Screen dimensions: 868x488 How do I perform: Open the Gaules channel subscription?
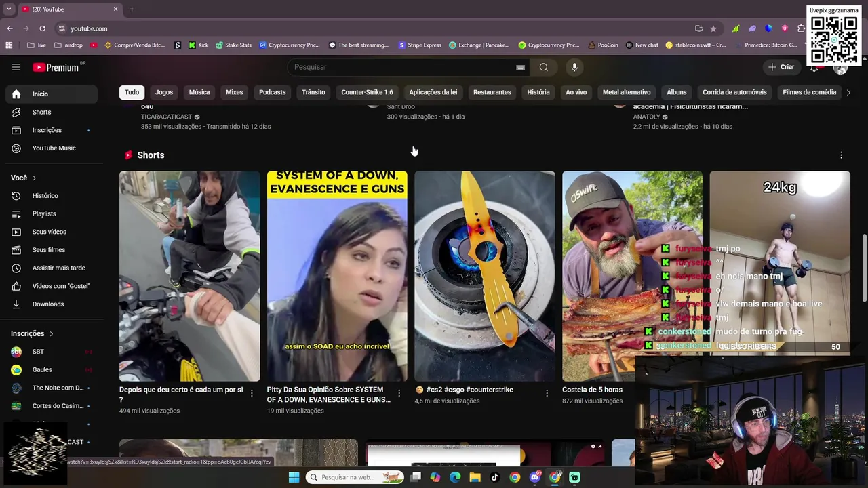tap(52, 369)
